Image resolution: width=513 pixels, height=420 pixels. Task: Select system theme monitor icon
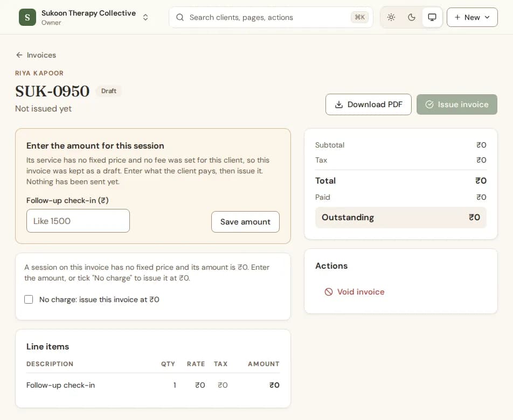click(x=432, y=17)
